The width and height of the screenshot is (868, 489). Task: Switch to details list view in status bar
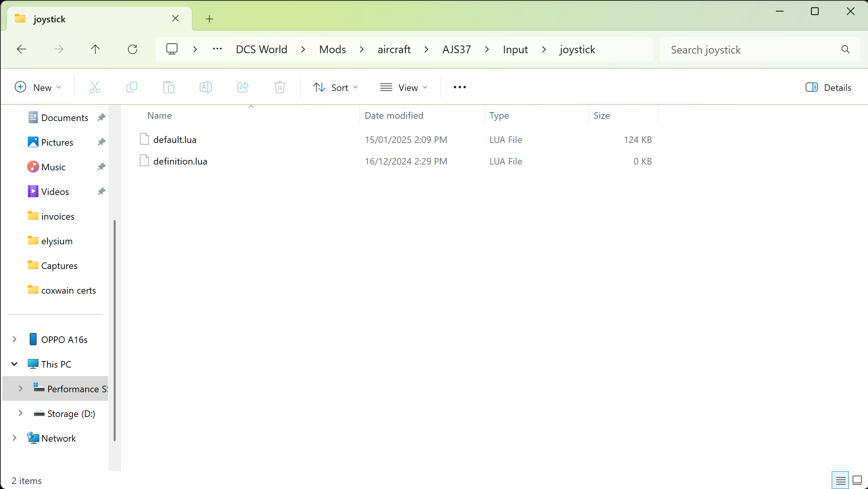click(841, 480)
